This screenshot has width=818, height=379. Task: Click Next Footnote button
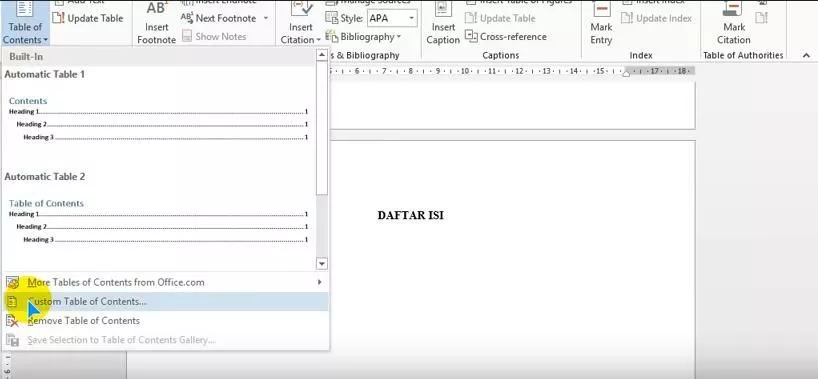click(x=218, y=18)
